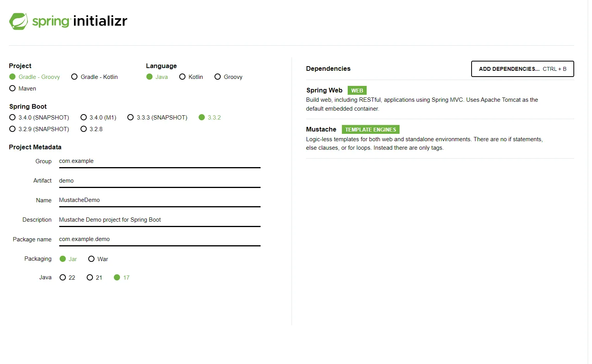Select Spring Boot 3.2.9 (SNAPSHOT)
592x364 pixels.
point(13,129)
